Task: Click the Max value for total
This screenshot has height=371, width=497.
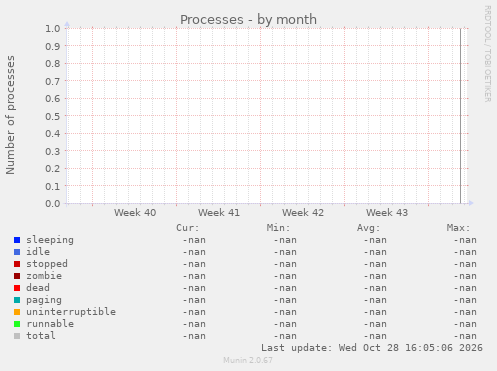Action: tap(465, 336)
